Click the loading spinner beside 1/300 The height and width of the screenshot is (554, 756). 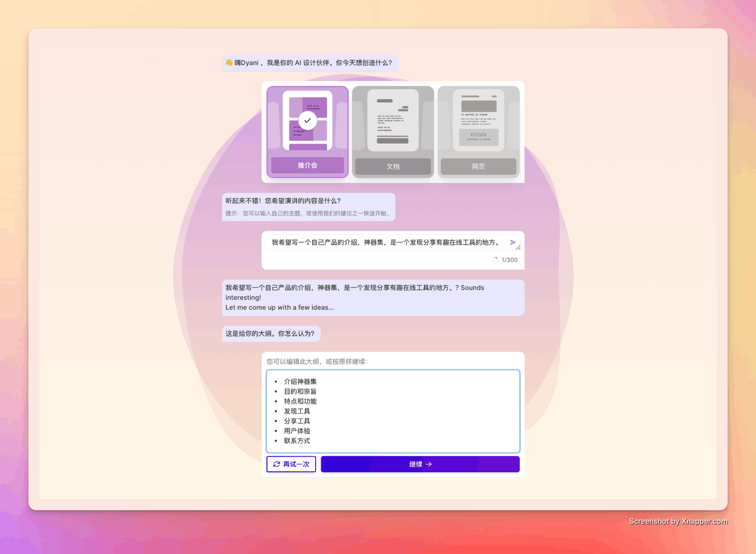tap(495, 260)
